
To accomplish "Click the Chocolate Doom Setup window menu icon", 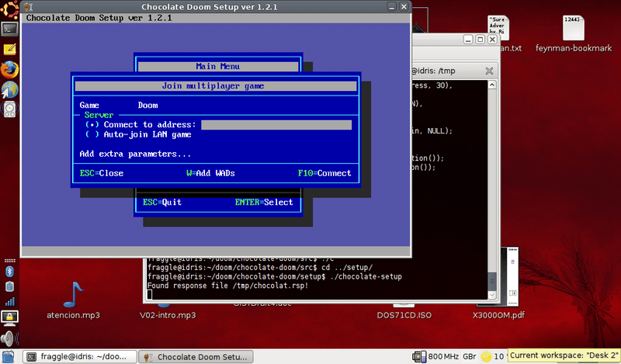I will (28, 7).
